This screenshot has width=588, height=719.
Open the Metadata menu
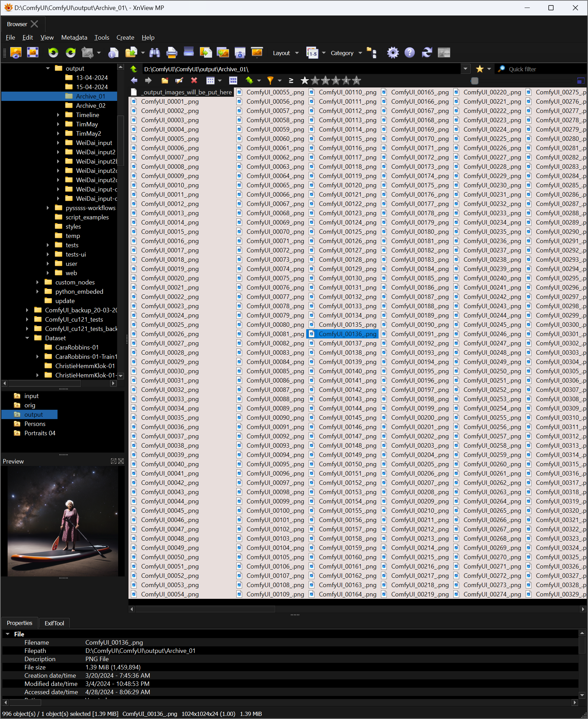74,38
